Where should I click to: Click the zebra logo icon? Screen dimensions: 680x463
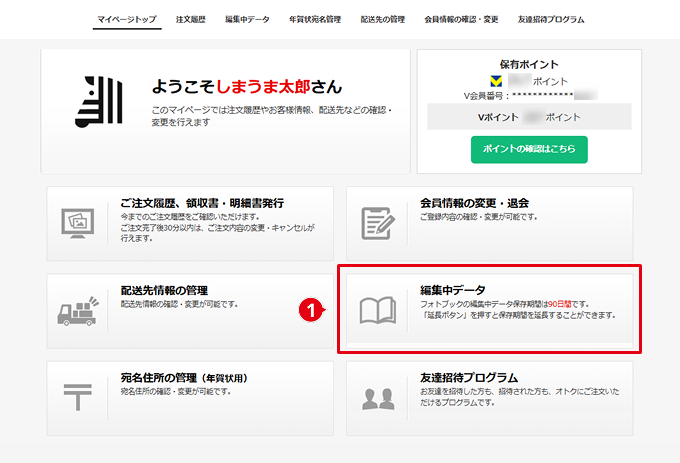point(99,102)
